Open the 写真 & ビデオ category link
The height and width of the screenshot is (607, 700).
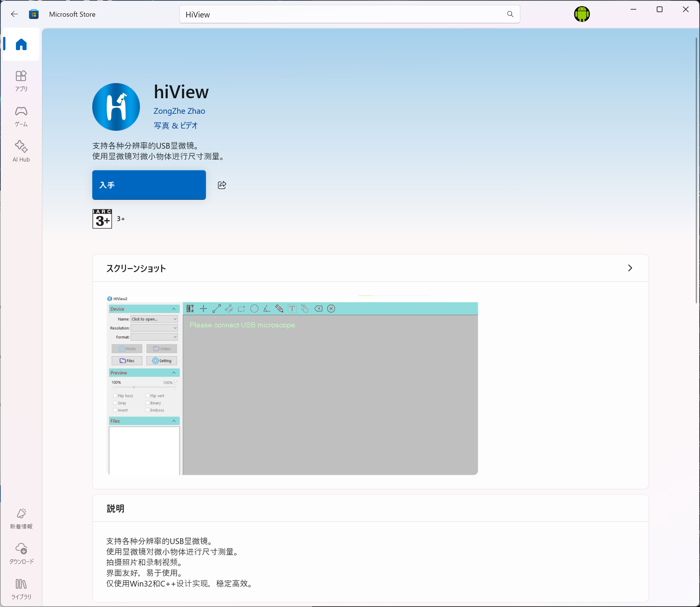coord(176,125)
